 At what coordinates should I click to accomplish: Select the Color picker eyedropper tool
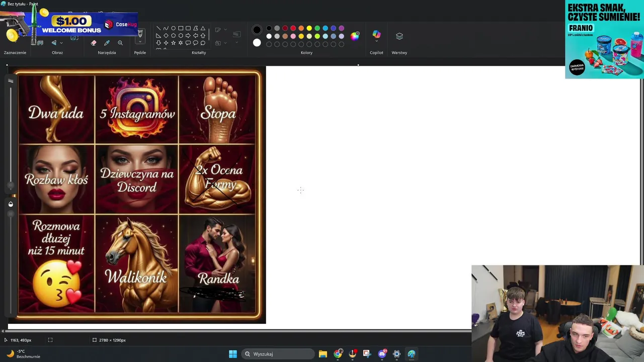coord(107,43)
